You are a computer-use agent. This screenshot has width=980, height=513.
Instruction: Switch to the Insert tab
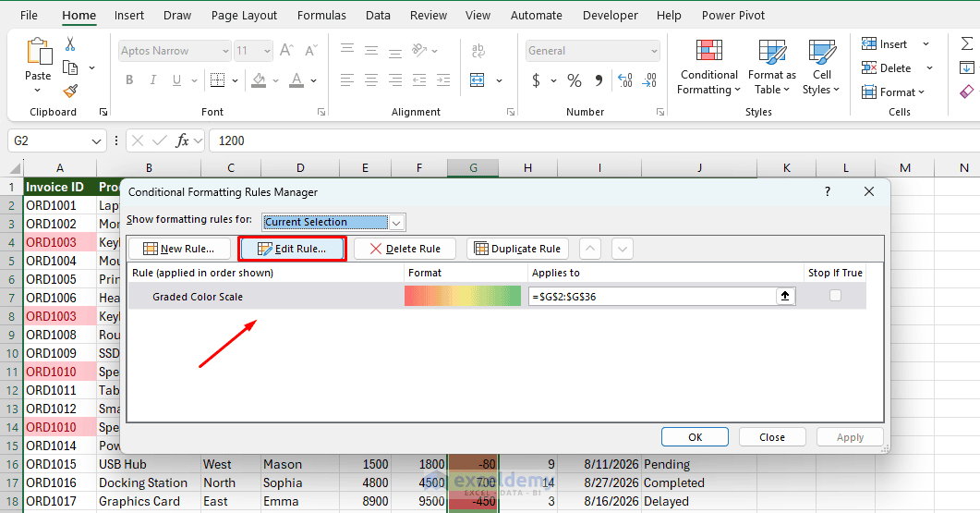[x=128, y=15]
